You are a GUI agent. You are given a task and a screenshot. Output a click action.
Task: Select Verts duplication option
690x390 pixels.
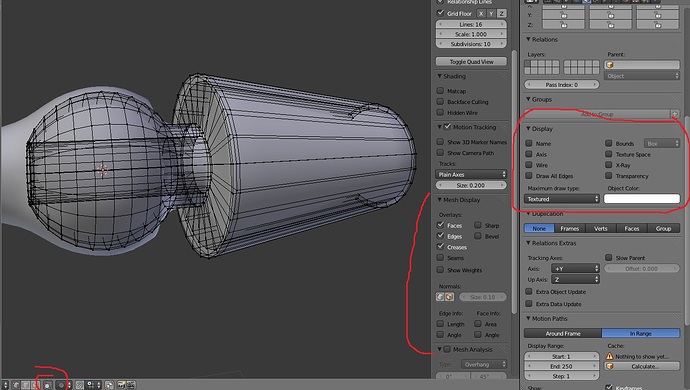coord(601,228)
